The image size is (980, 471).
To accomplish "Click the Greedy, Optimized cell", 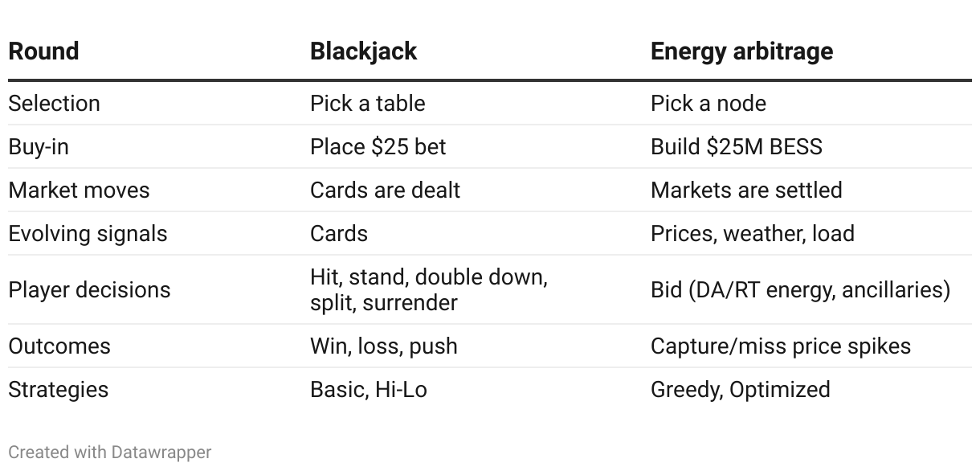I will (741, 390).
